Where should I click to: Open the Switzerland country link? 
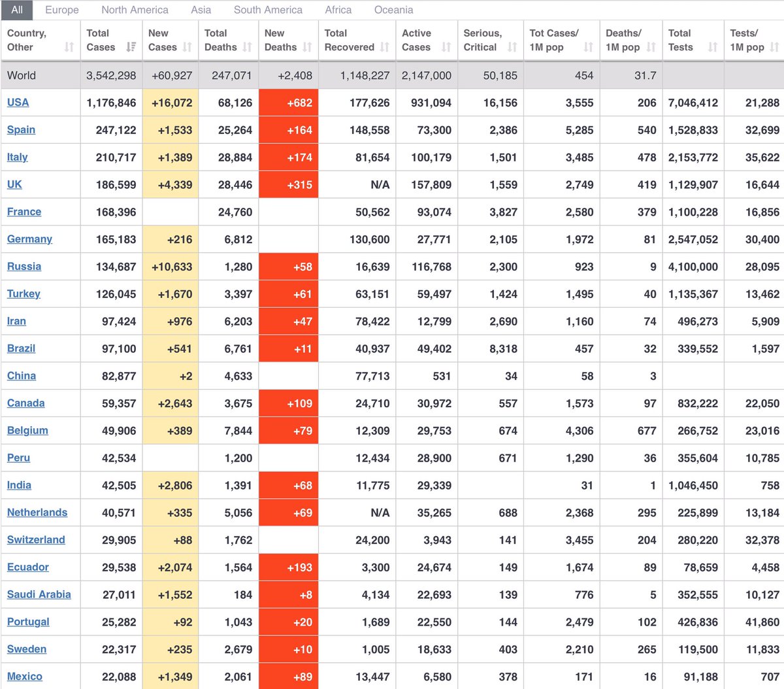(36, 540)
